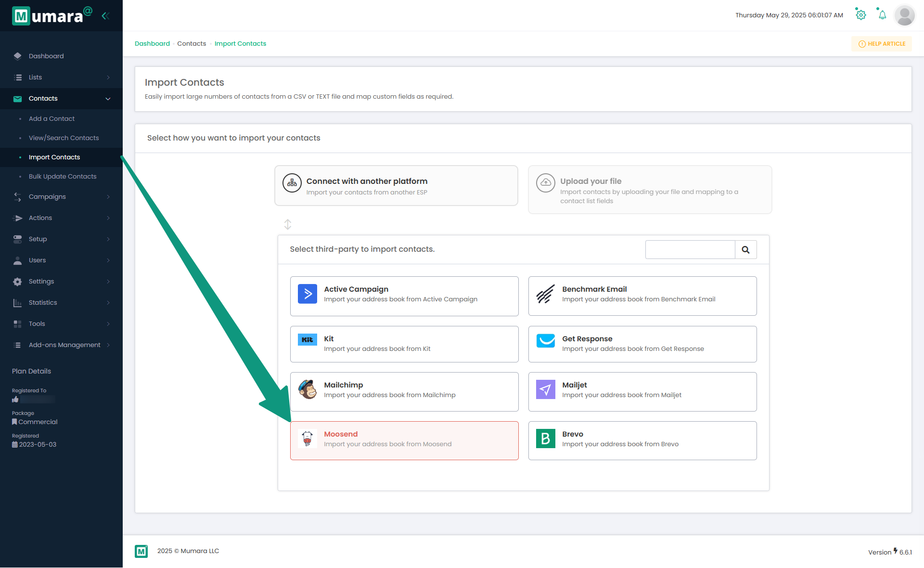Click Dashboard breadcrumb link
Image resolution: width=924 pixels, height=568 pixels.
pos(152,44)
